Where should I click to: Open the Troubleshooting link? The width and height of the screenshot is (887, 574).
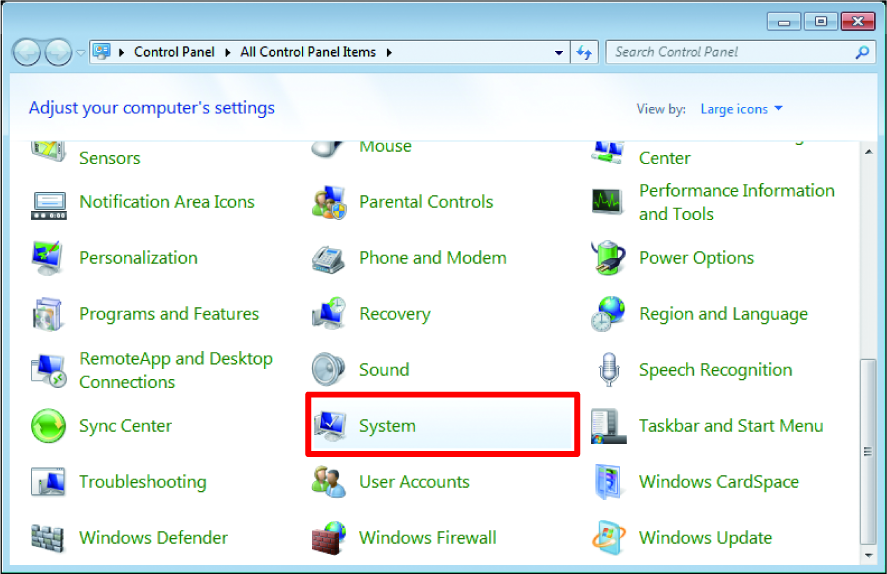click(x=142, y=482)
